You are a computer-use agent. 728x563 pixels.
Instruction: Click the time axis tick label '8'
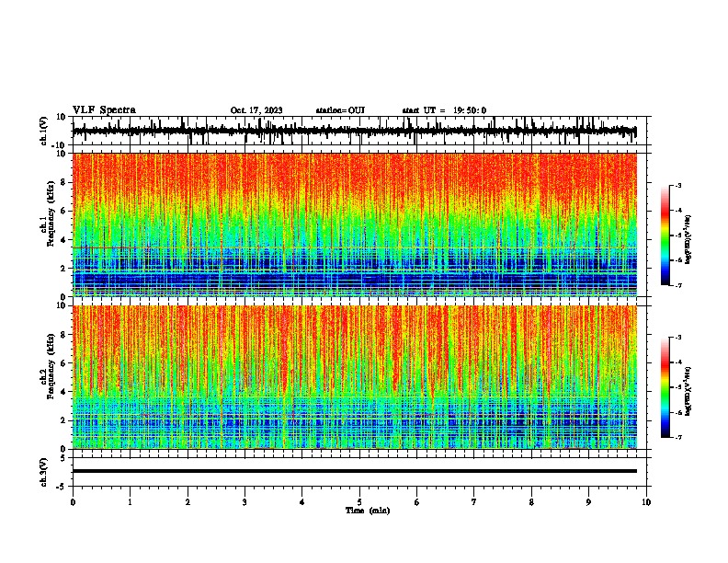tap(531, 502)
